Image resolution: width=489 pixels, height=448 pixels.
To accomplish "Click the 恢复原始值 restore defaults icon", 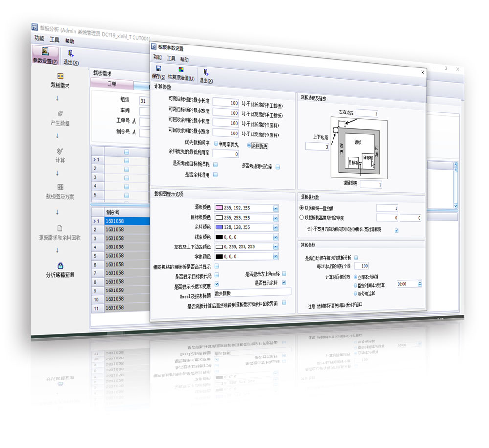I will tap(181, 70).
